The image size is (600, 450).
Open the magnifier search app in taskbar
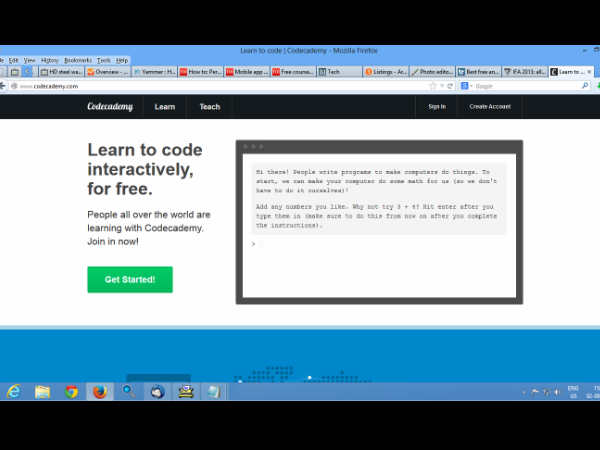coord(129,391)
